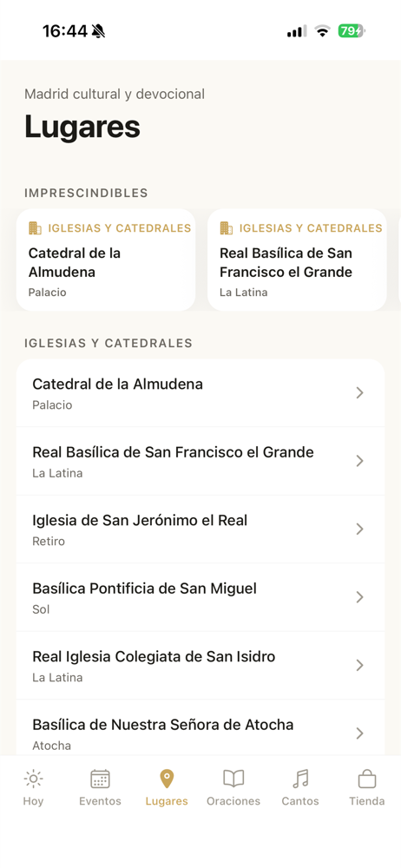Tap the building icon on Almudena card
This screenshot has width=401, height=868.
click(35, 228)
